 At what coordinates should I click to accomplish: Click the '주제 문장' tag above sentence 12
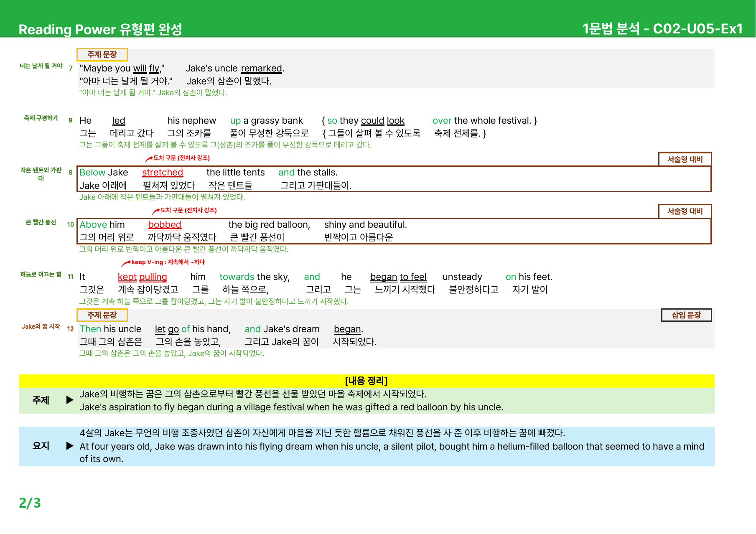102,315
